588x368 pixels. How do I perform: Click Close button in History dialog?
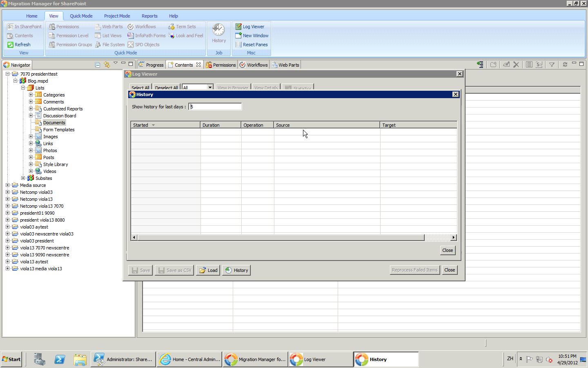tap(448, 250)
